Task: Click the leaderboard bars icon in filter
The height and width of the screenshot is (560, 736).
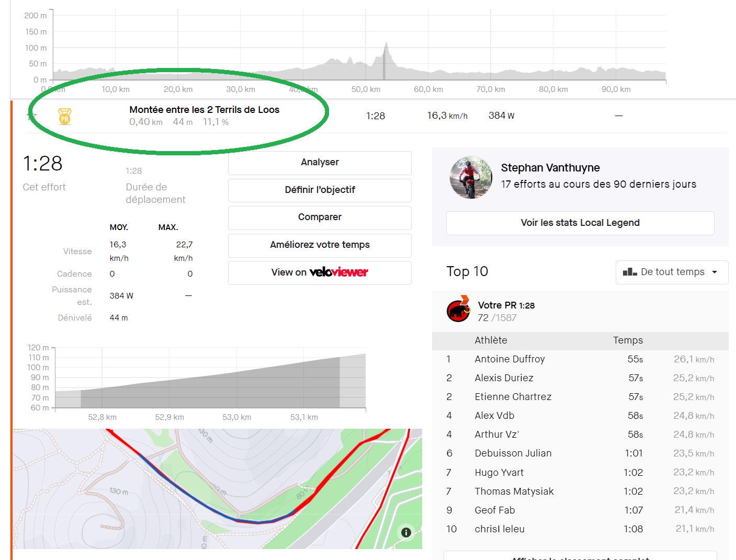Action: click(630, 272)
